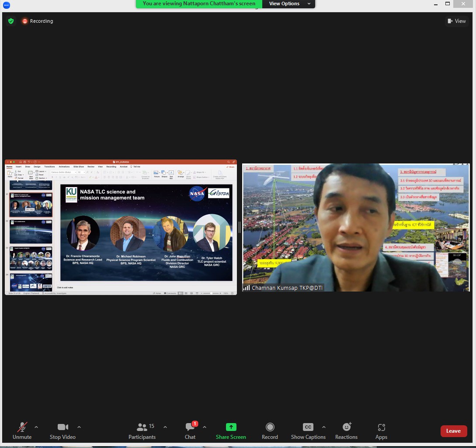The width and height of the screenshot is (476, 448).
Task: Select the NASA TLC science team slide thumbnail
Action: tap(31, 205)
